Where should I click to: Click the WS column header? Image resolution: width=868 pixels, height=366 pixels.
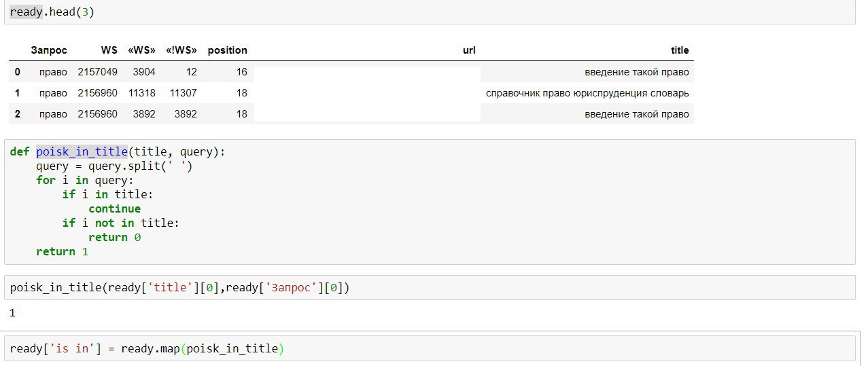click(x=109, y=50)
